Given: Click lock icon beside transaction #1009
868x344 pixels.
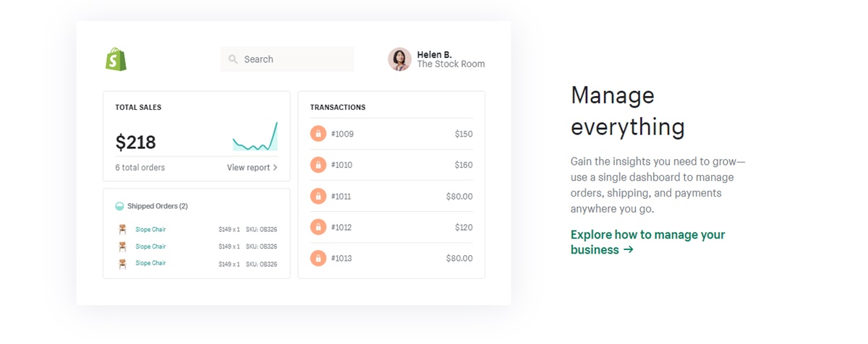Looking at the screenshot, I should pyautogui.click(x=318, y=134).
